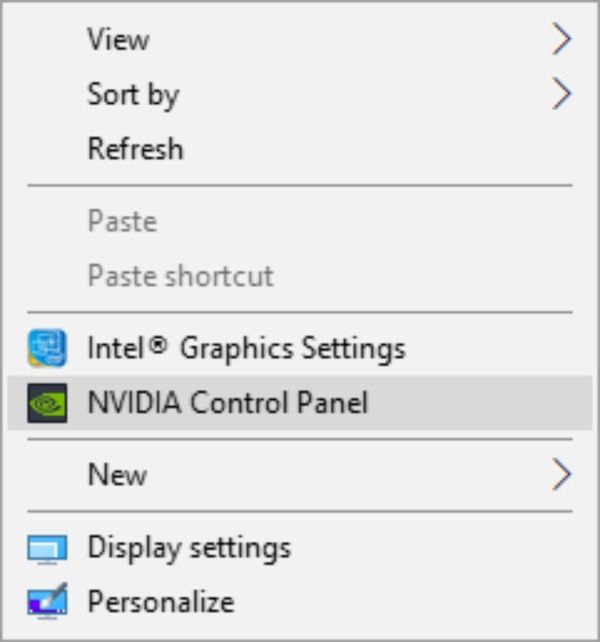Expand the Sort by submenu arrow

(x=561, y=95)
